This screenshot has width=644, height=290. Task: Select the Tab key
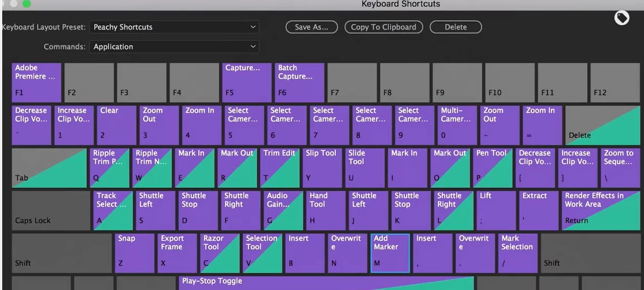[x=49, y=168]
